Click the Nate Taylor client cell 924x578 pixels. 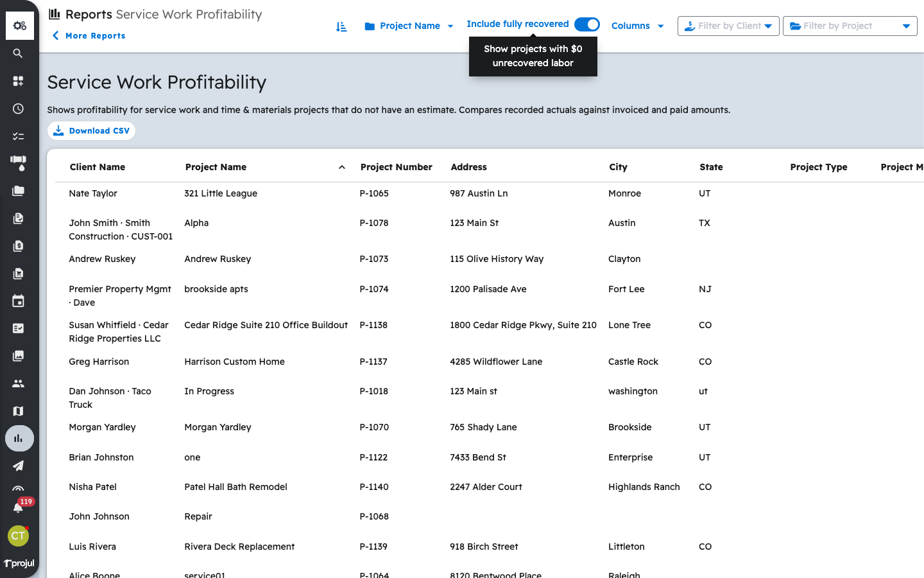pyautogui.click(x=93, y=193)
